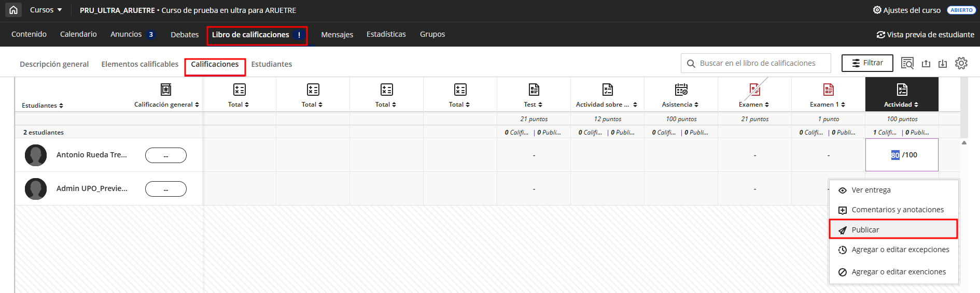Click the Test column document icon
The height and width of the screenshot is (293, 980).
click(534, 90)
